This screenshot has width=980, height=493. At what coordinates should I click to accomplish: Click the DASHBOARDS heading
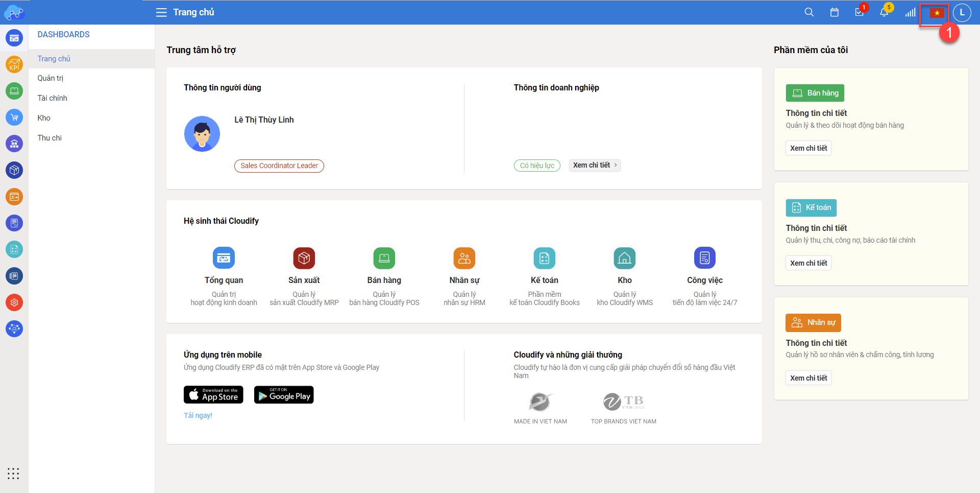click(63, 35)
